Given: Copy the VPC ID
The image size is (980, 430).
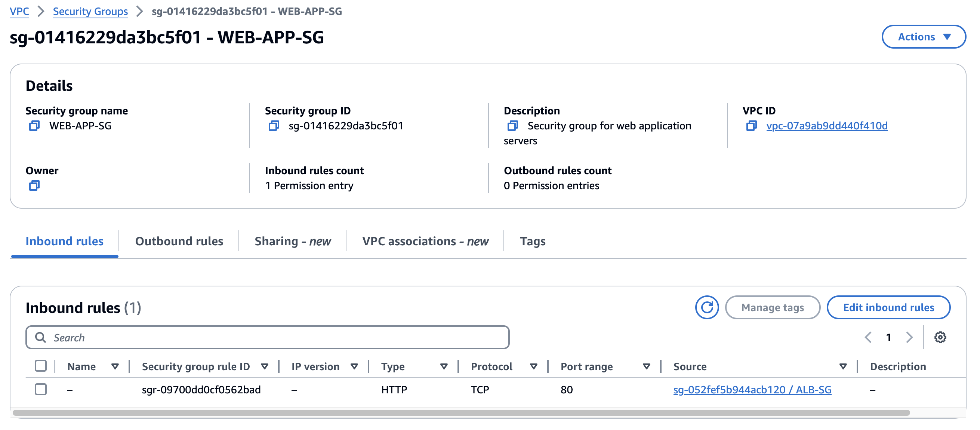Looking at the screenshot, I should 751,126.
